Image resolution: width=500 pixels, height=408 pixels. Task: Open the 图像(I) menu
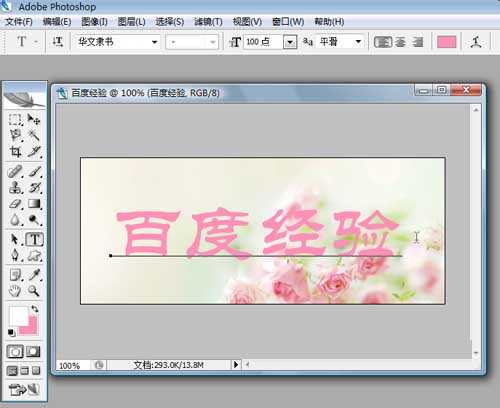(94, 22)
